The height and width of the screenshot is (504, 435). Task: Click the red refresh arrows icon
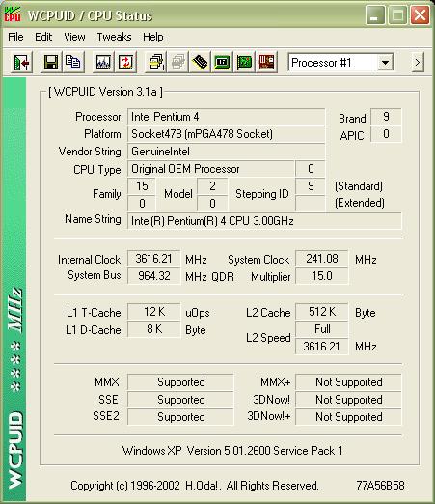click(x=125, y=62)
